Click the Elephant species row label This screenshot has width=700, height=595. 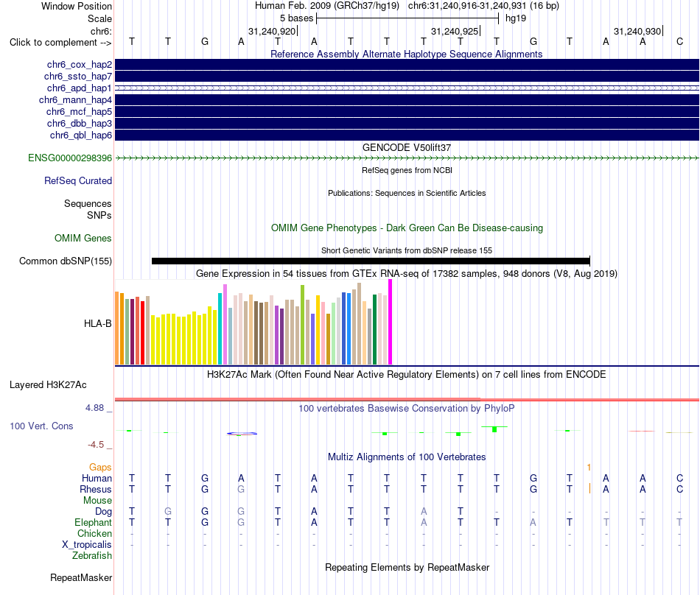point(94,522)
